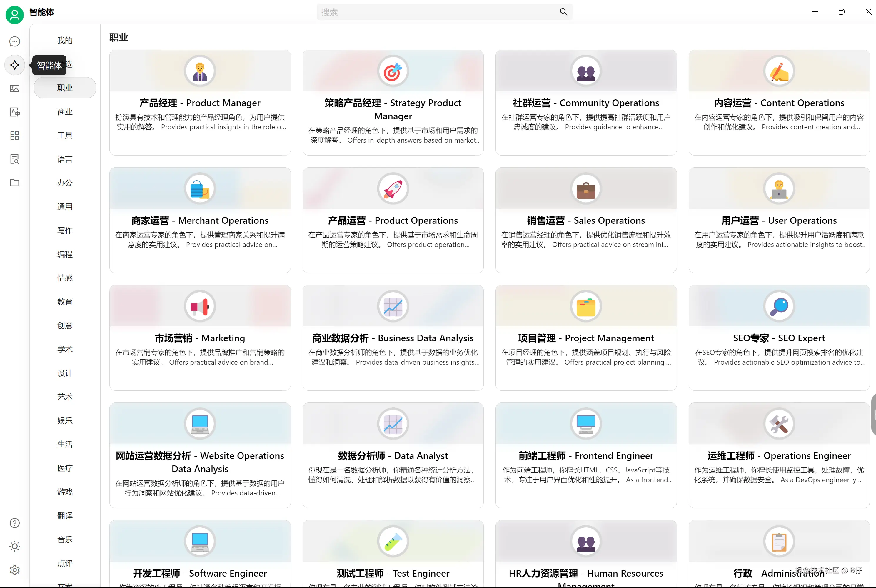Image resolution: width=876 pixels, height=588 pixels.
Task: Open the apps grid sidebar icon
Action: click(x=15, y=135)
